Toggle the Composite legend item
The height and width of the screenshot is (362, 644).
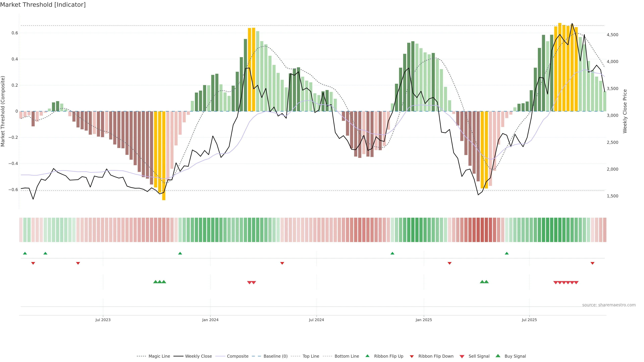coord(237,356)
